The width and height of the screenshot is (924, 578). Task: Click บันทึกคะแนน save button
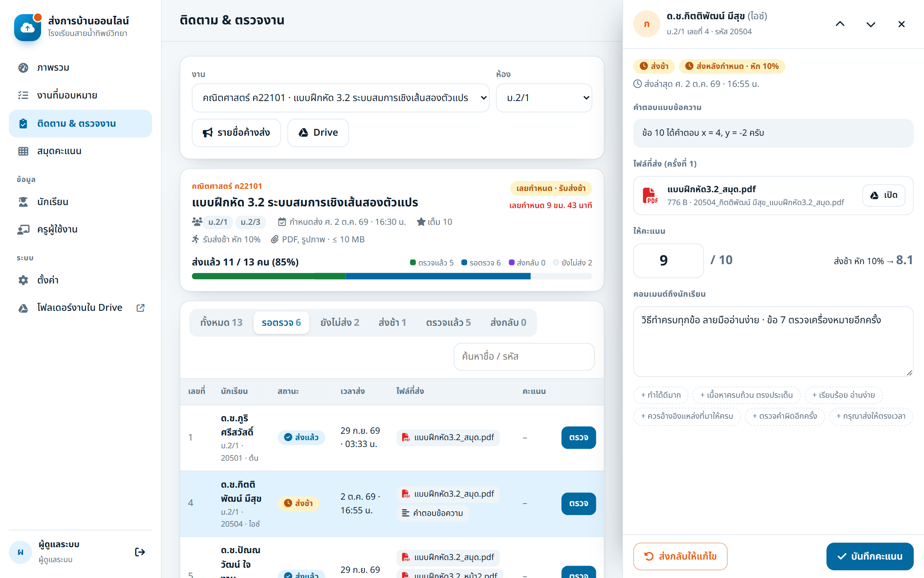[870, 557]
